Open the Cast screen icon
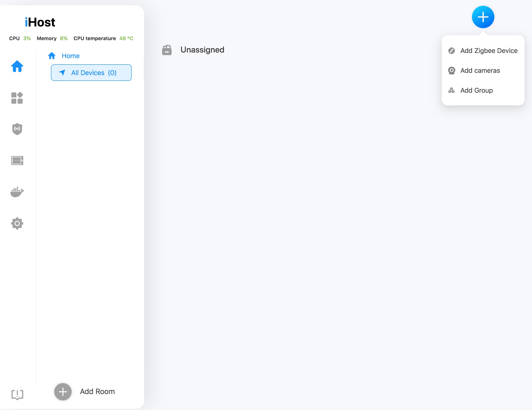This screenshot has height=410, width=532. 17,161
